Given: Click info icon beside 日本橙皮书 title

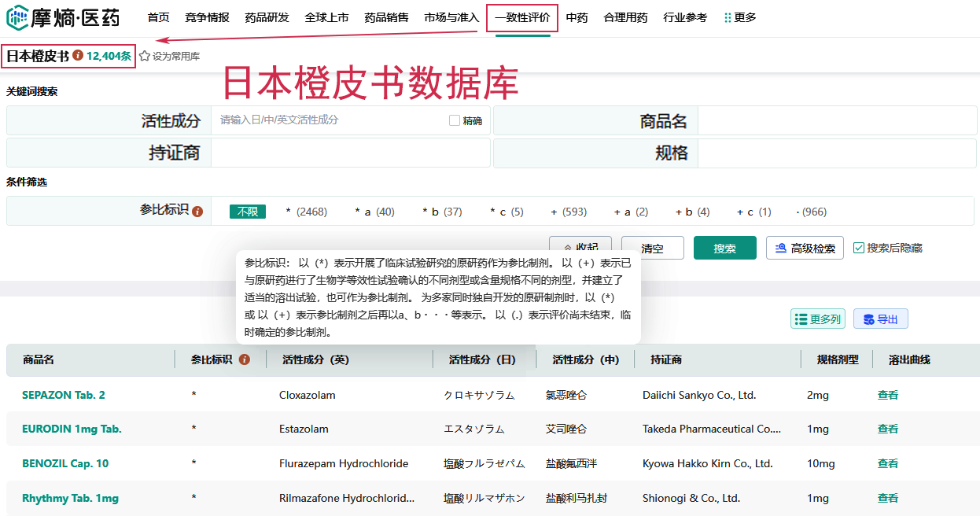Looking at the screenshot, I should [x=78, y=56].
